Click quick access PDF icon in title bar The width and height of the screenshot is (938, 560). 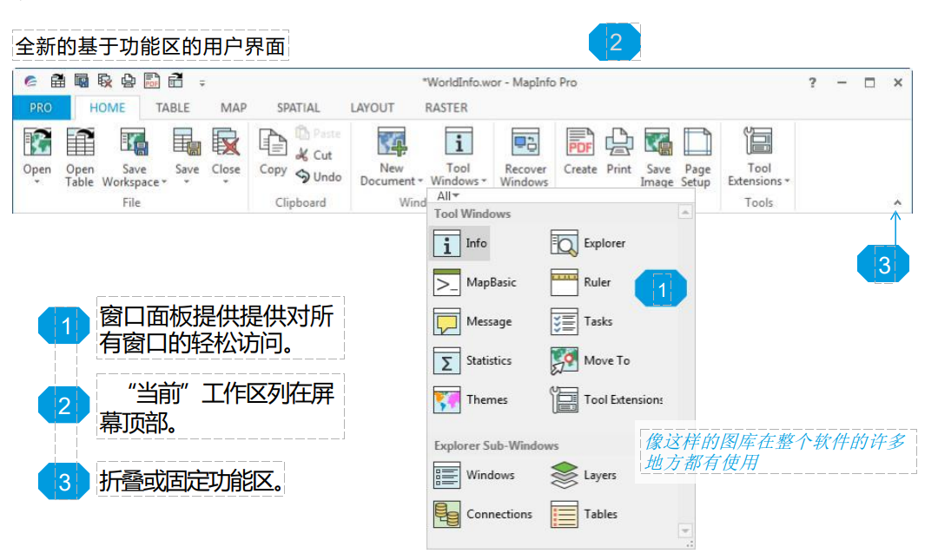pos(152,81)
